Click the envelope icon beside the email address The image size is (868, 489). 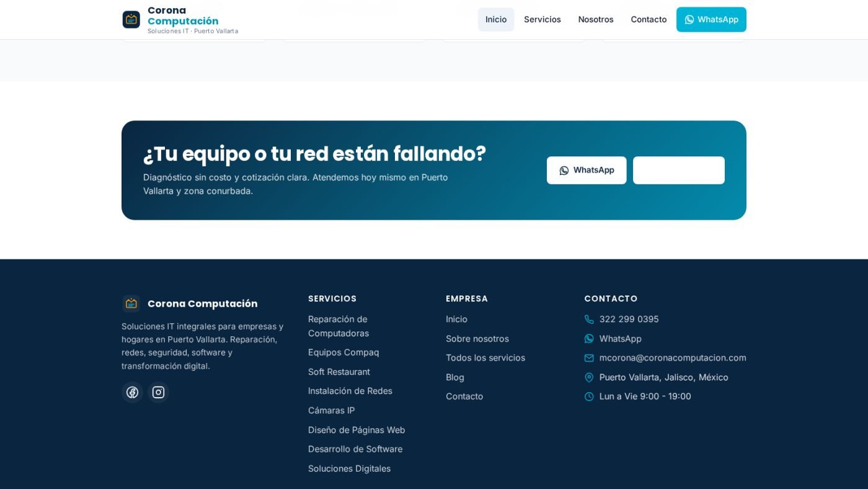click(589, 358)
